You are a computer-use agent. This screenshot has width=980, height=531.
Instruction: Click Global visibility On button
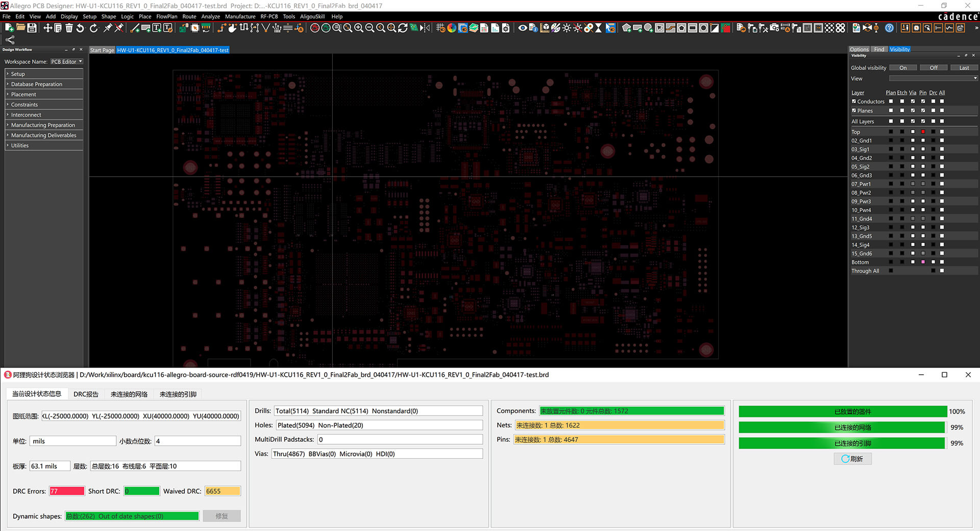pyautogui.click(x=903, y=68)
